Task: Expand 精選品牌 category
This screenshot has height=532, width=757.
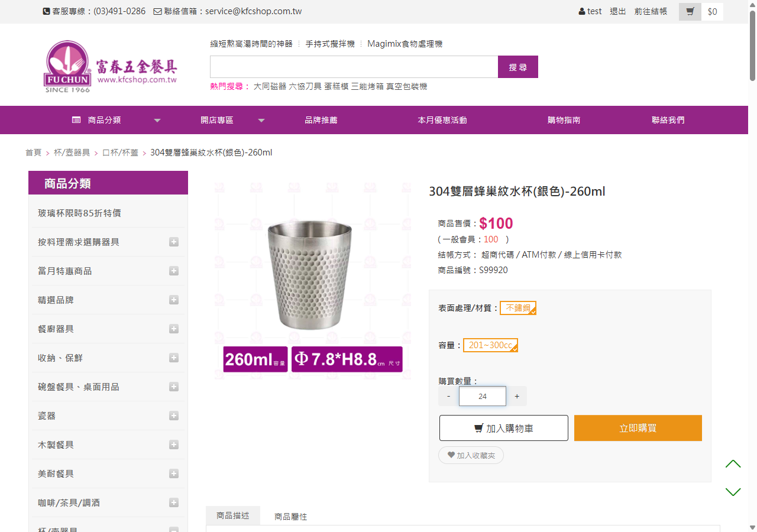Action: 174,300
